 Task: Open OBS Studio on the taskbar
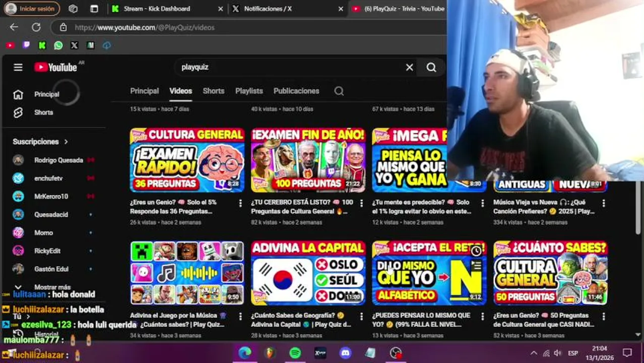tap(396, 353)
